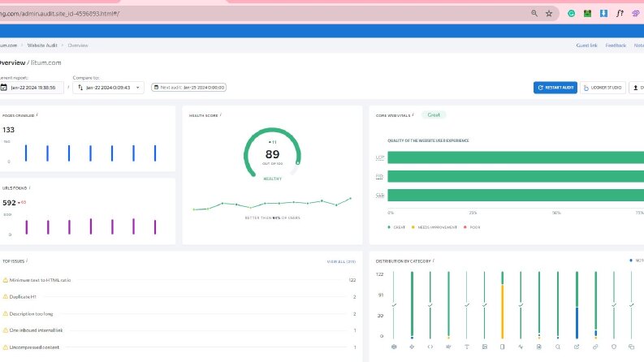The width and height of the screenshot is (644, 362).
Task: Go to Website Audit breadcrumb
Action: (x=42, y=45)
